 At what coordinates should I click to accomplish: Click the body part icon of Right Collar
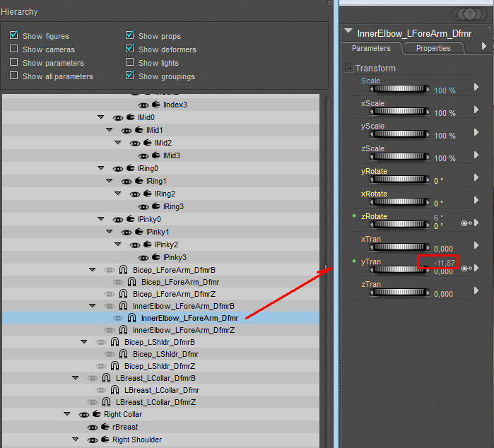tap(96, 414)
